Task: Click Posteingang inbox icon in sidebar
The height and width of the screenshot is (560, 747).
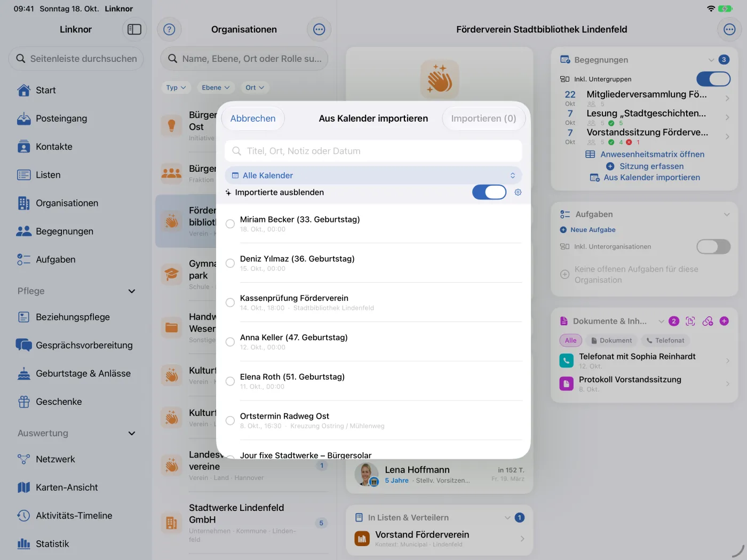Action: [24, 118]
